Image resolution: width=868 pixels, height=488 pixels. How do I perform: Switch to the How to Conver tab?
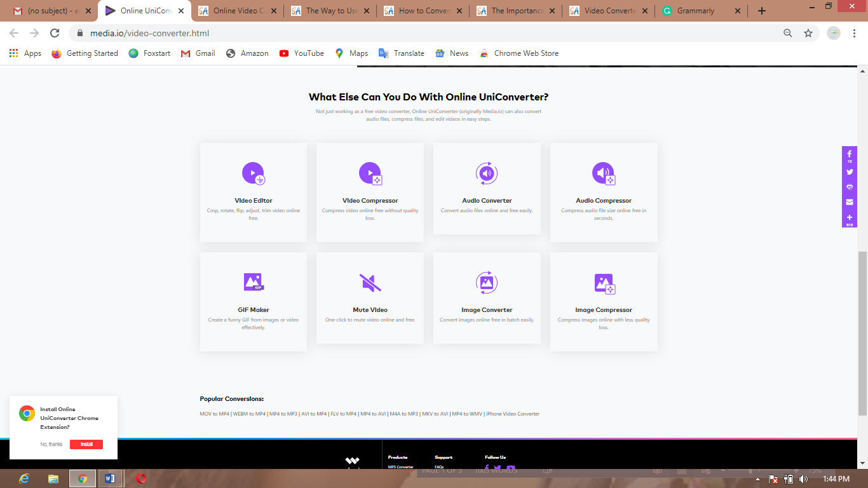[x=422, y=11]
